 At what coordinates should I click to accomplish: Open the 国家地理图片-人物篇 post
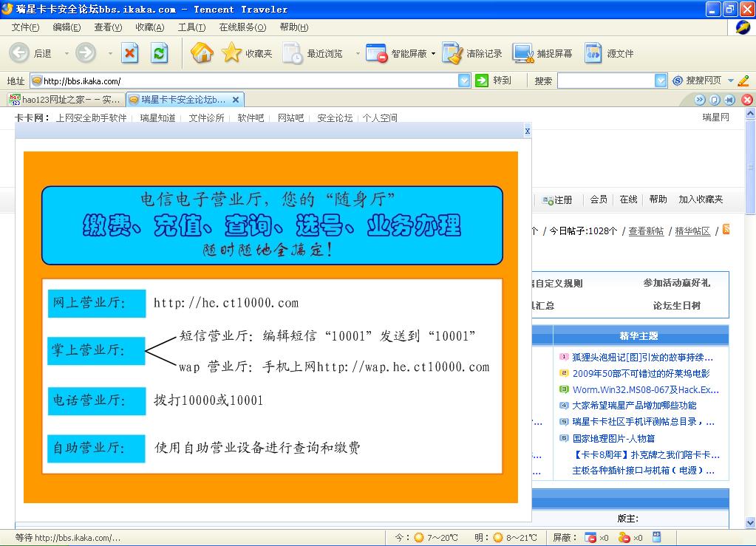click(613, 439)
